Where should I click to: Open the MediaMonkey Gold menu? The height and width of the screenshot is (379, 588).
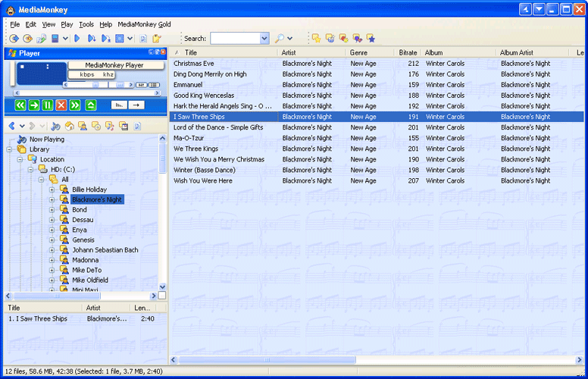[145, 24]
